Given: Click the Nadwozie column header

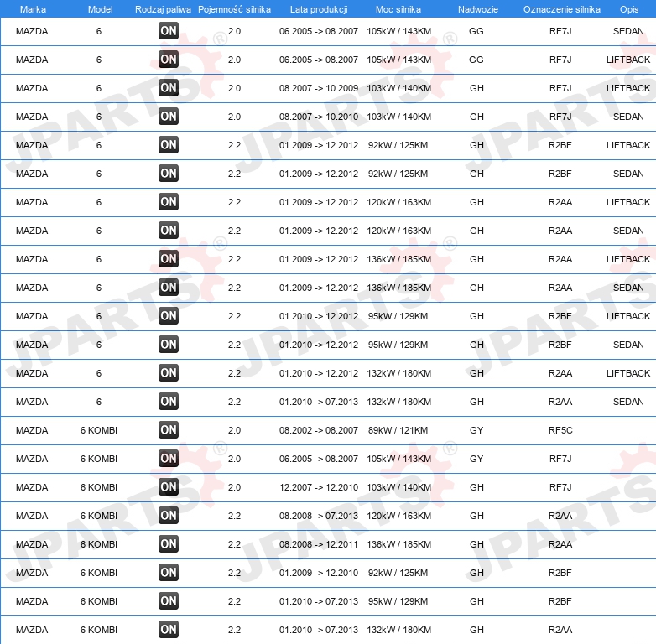Looking at the screenshot, I should pyautogui.click(x=478, y=9).
